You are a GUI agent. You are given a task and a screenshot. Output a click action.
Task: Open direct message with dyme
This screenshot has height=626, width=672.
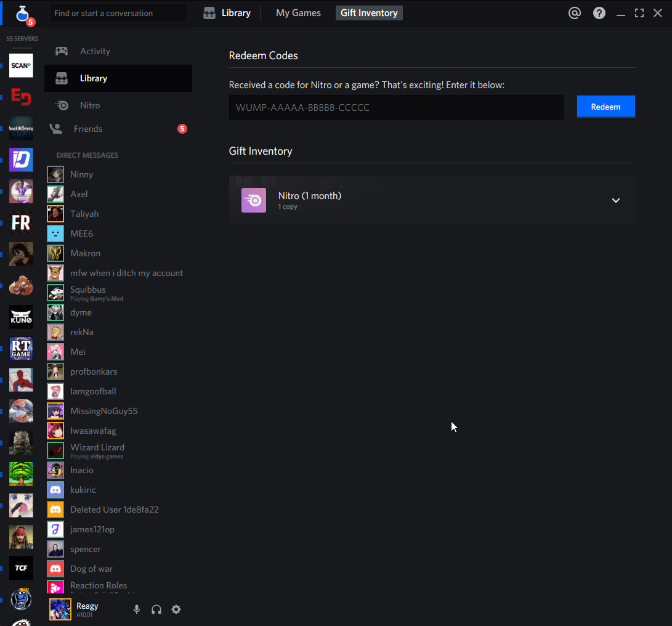pos(118,312)
